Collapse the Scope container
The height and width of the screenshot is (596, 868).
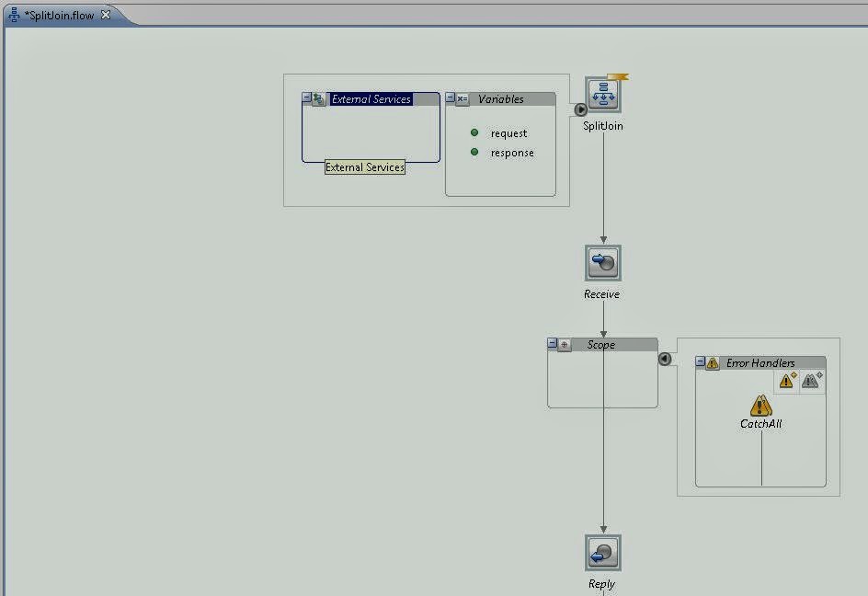tap(552, 343)
